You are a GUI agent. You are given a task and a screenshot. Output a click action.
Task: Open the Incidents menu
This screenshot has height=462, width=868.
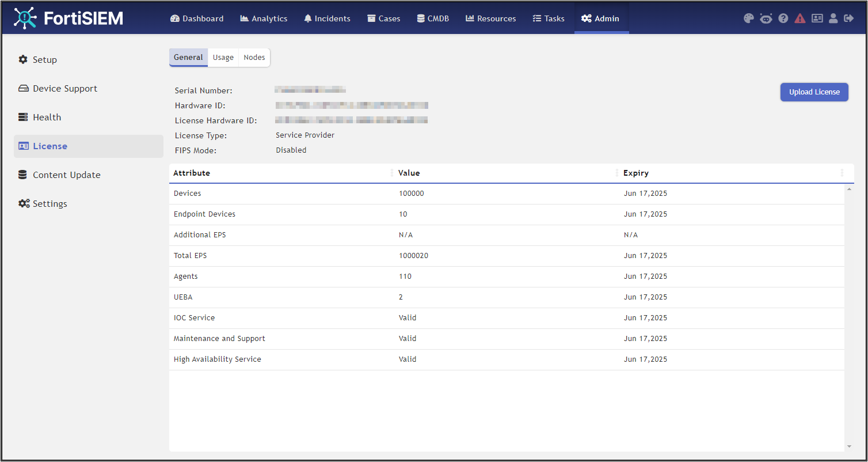coord(327,18)
